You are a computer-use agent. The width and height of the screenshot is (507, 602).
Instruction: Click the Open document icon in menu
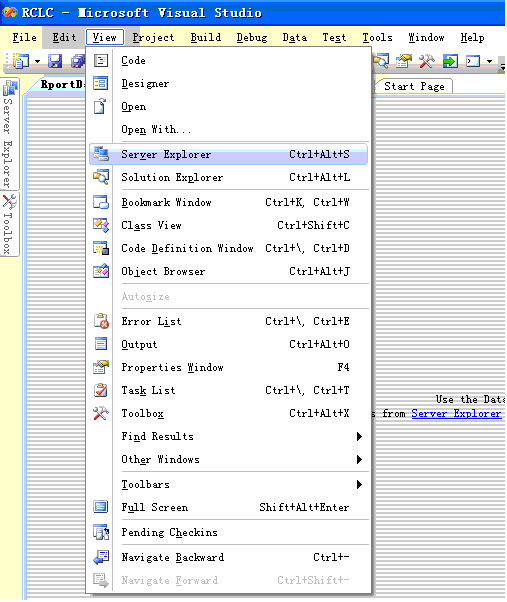pyautogui.click(x=100, y=106)
